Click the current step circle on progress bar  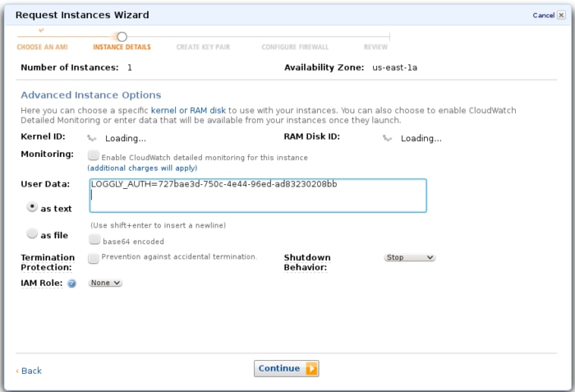(122, 36)
